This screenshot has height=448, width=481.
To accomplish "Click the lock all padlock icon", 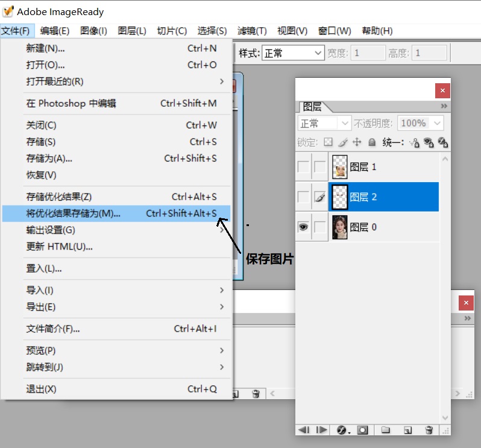I will click(372, 142).
